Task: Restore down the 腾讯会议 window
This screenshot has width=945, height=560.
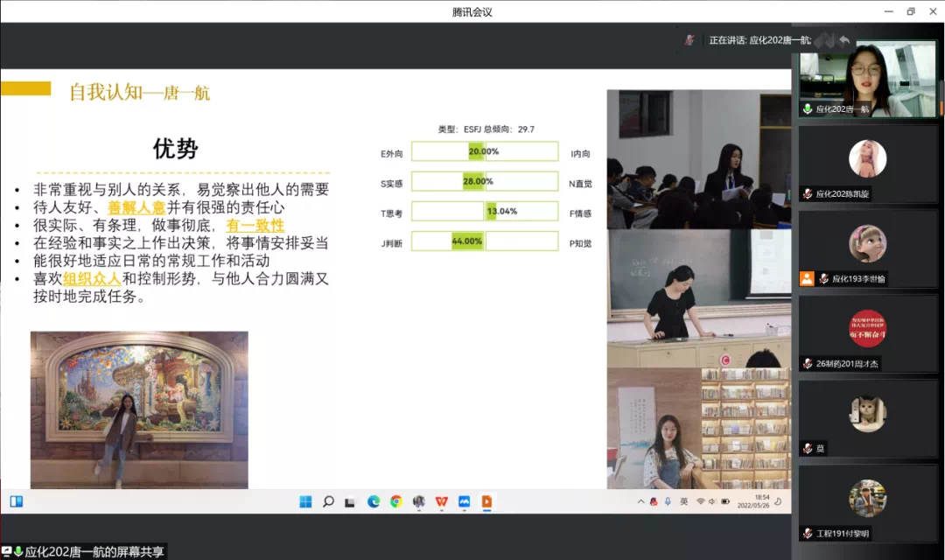Action: [911, 11]
